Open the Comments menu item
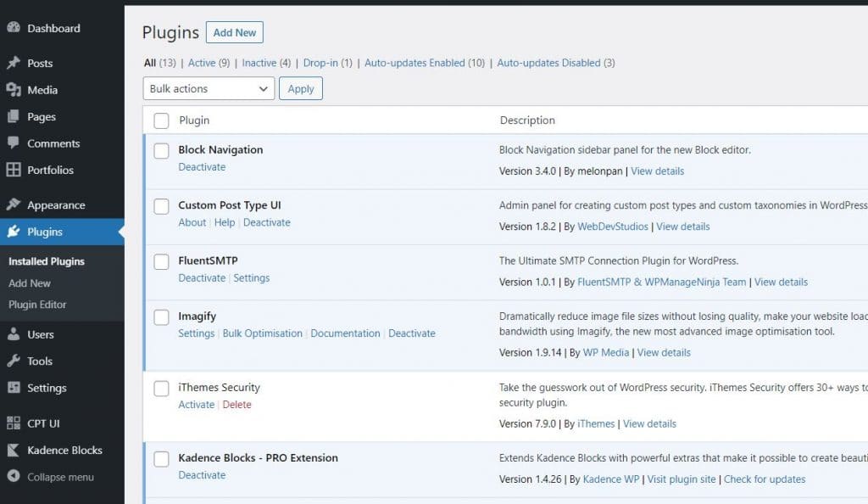 pos(53,143)
